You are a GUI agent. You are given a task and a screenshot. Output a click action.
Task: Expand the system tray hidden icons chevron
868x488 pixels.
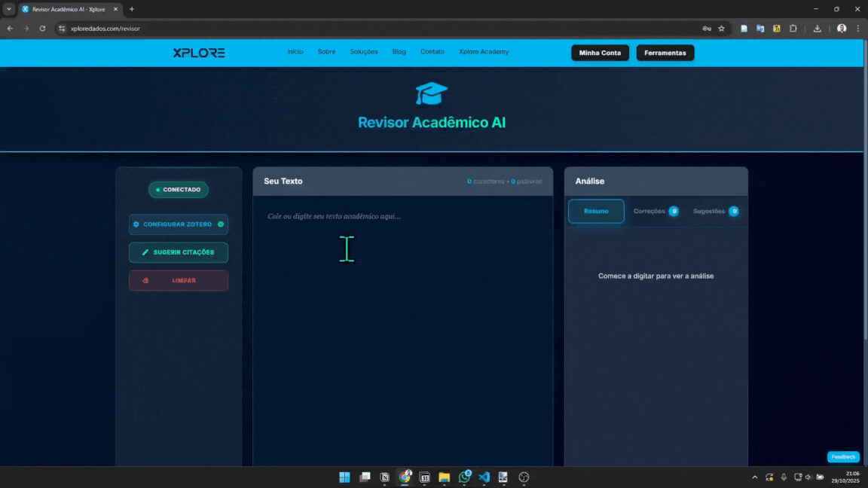(x=755, y=477)
